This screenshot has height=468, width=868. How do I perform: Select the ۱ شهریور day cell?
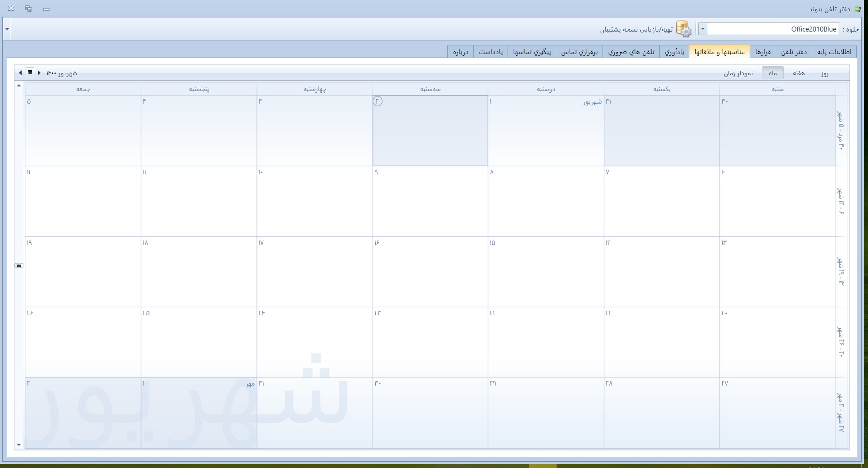(546, 131)
